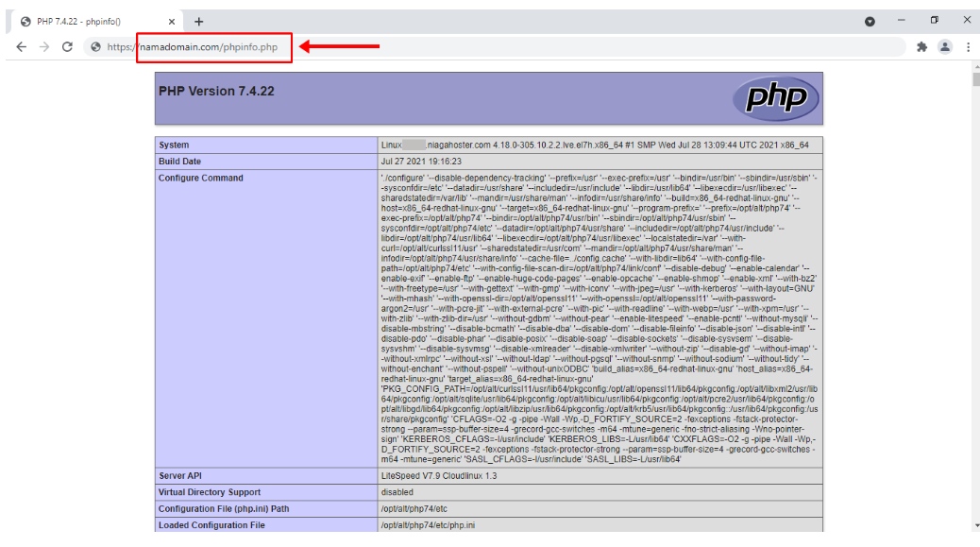Image resolution: width=980 pixels, height=547 pixels.
Task: Close the PHP 7.4.22 phpinfo tab
Action: coord(172,21)
